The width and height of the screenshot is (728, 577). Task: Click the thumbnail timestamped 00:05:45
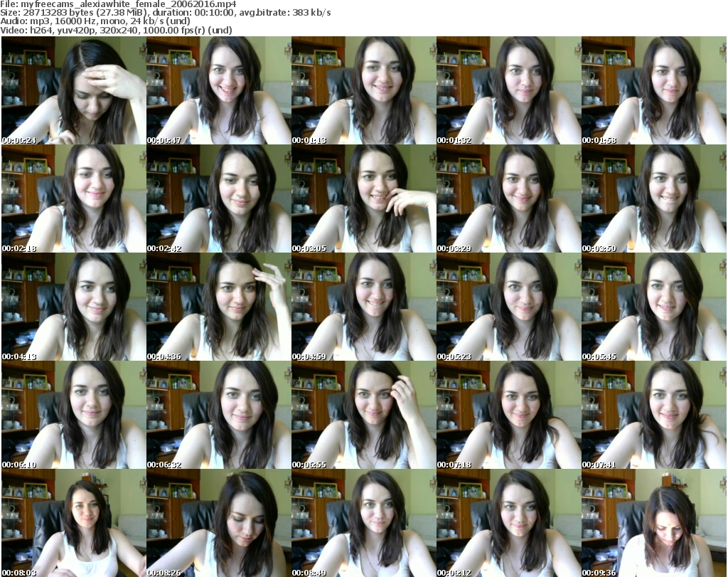(654, 307)
